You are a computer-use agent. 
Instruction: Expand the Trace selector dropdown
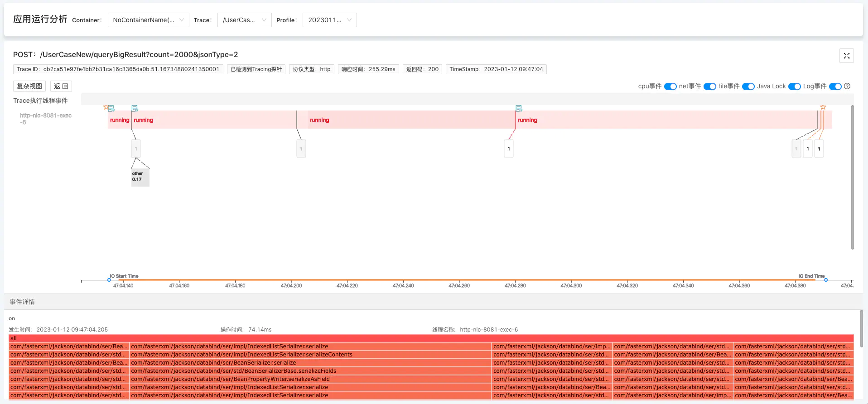point(244,20)
